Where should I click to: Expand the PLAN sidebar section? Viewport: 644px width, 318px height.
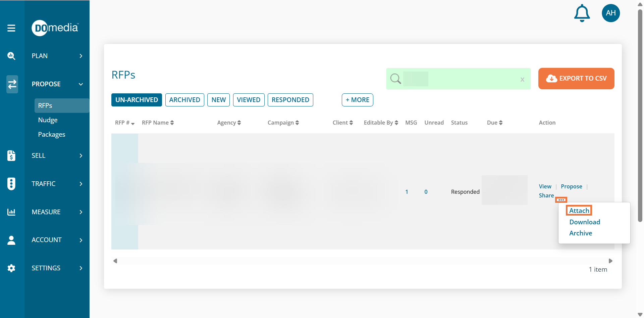pos(56,56)
